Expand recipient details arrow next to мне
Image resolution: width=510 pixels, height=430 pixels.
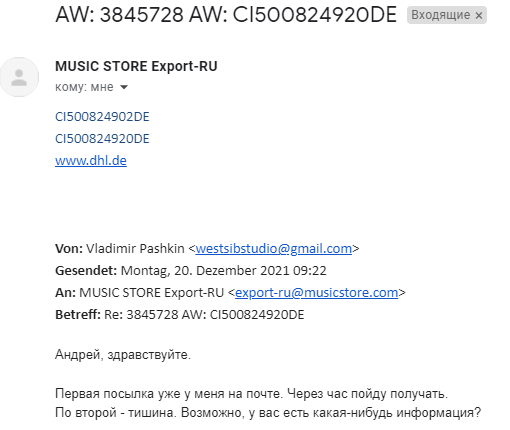tap(124, 87)
